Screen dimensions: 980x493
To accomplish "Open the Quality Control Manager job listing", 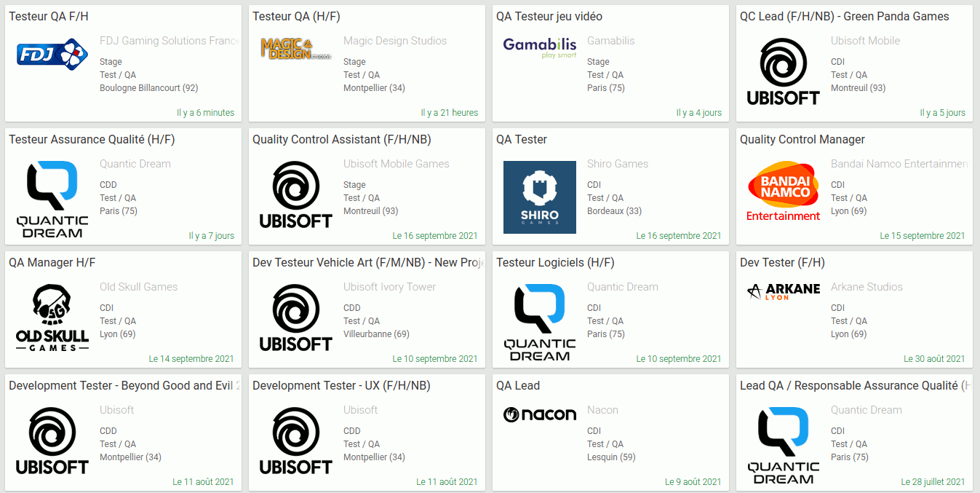I will [802, 140].
